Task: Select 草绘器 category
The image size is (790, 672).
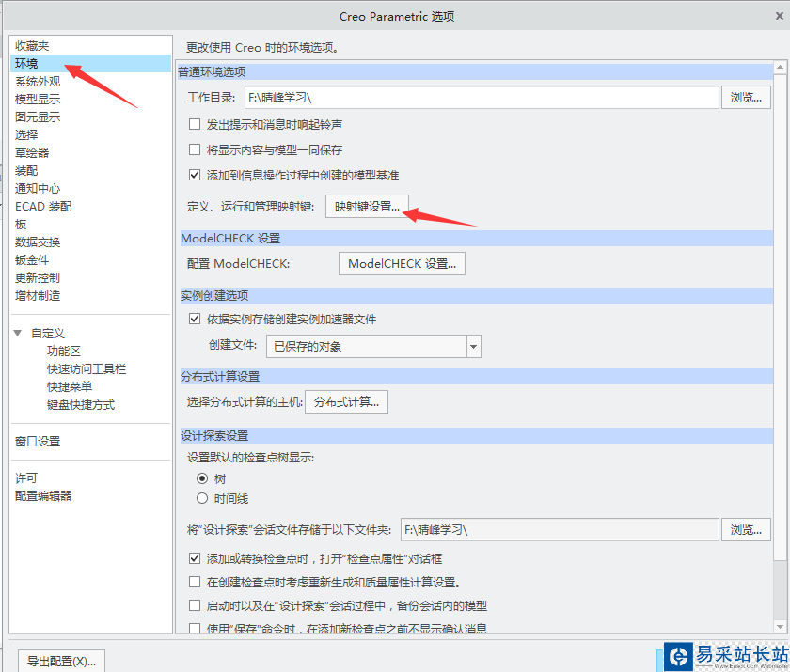Action: pos(32,152)
